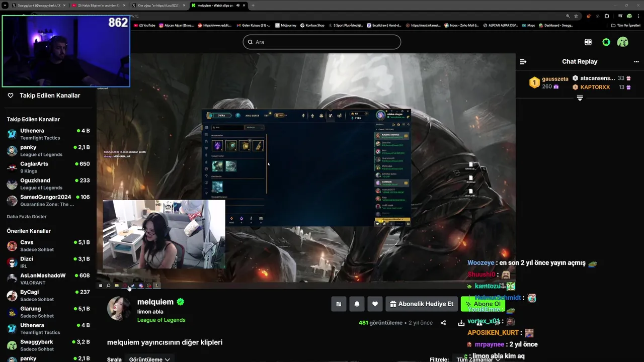
Task: Open a new browser tab plus button
Action: 253,5
